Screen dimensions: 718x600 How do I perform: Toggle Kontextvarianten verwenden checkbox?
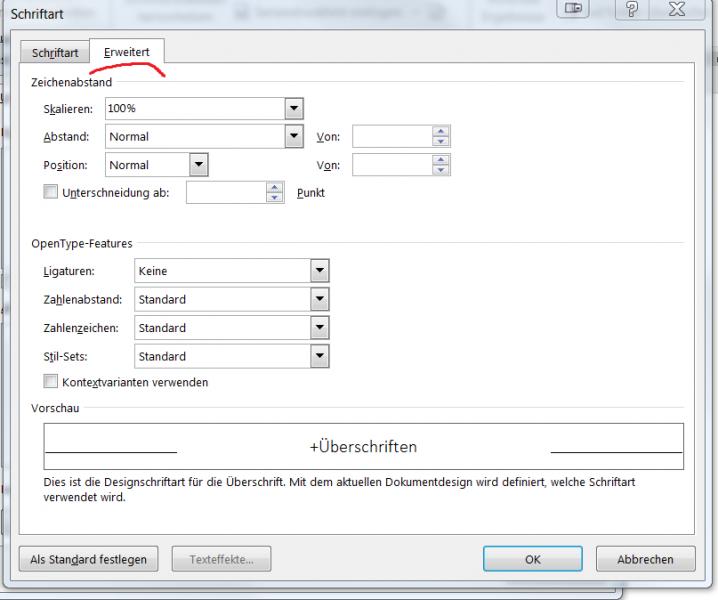[x=51, y=382]
